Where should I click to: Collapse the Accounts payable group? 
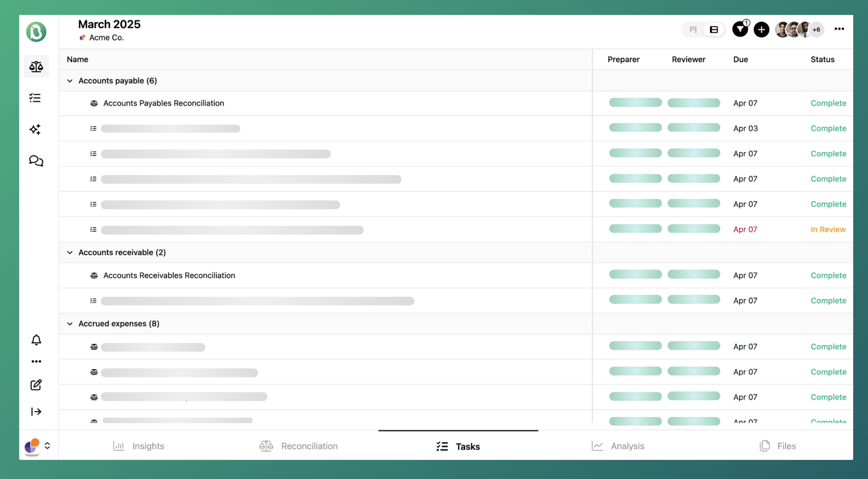click(70, 81)
